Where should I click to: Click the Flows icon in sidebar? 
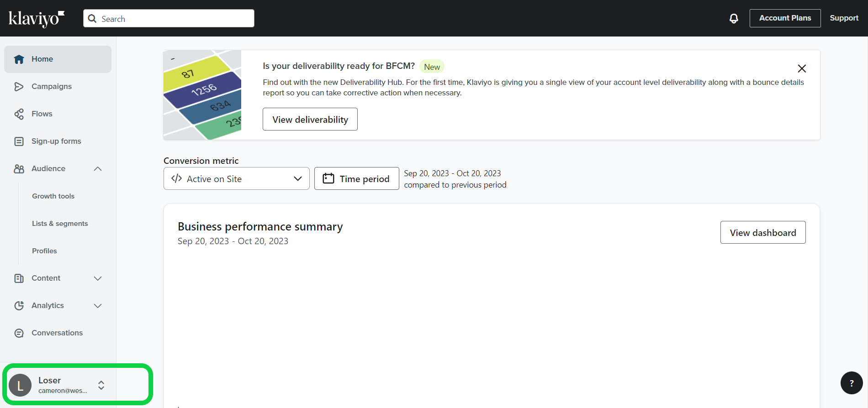[19, 114]
